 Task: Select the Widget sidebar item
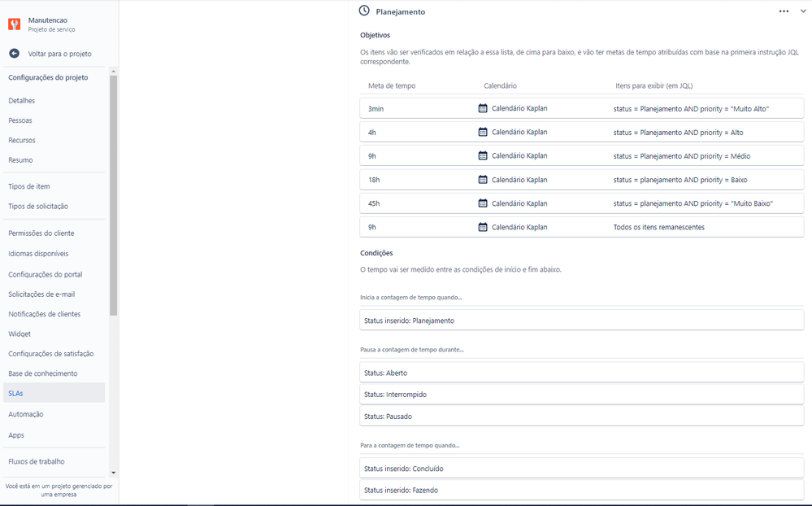[20, 334]
